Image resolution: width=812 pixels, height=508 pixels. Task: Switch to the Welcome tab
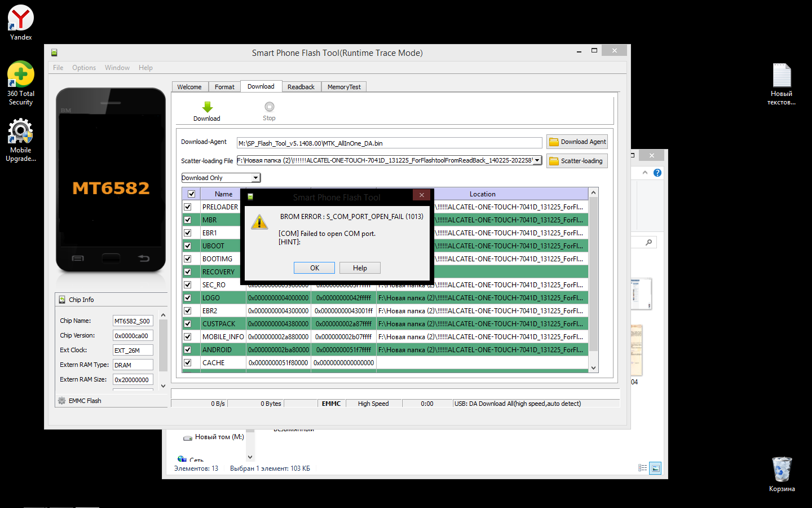tap(189, 87)
